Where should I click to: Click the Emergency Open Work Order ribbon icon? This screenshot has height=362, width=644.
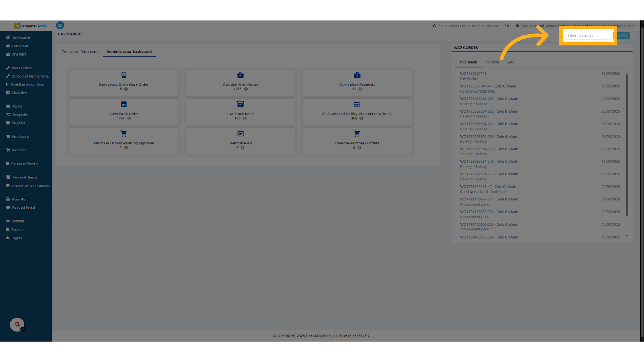point(124,75)
